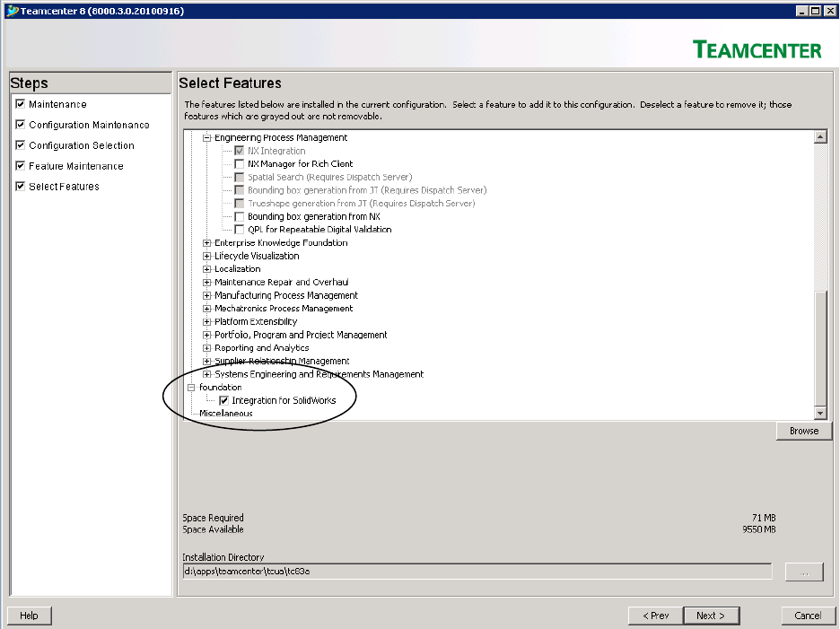Click grayed Bounding box generation from JT checkbox

pos(240,190)
